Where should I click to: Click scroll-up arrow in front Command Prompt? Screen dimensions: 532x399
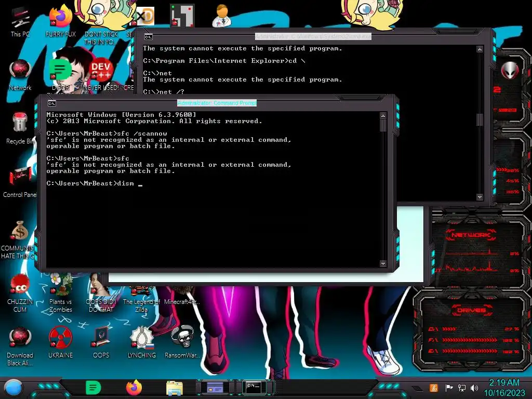pyautogui.click(x=383, y=116)
